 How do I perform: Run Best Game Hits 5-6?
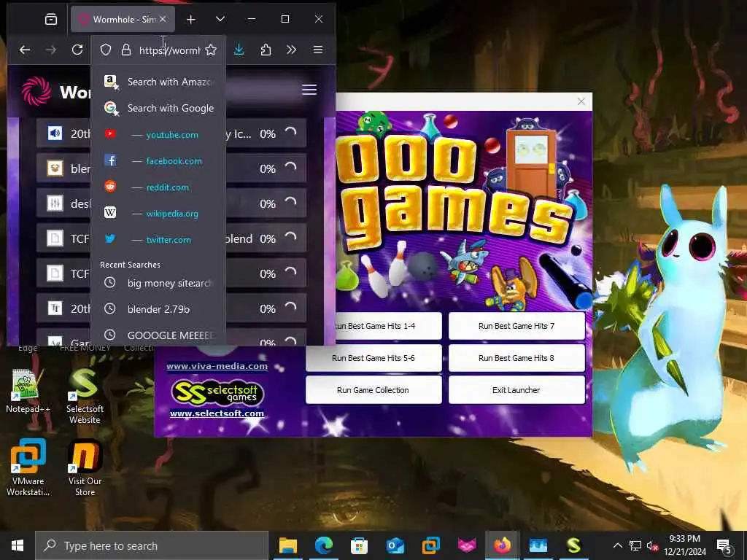[373, 358]
